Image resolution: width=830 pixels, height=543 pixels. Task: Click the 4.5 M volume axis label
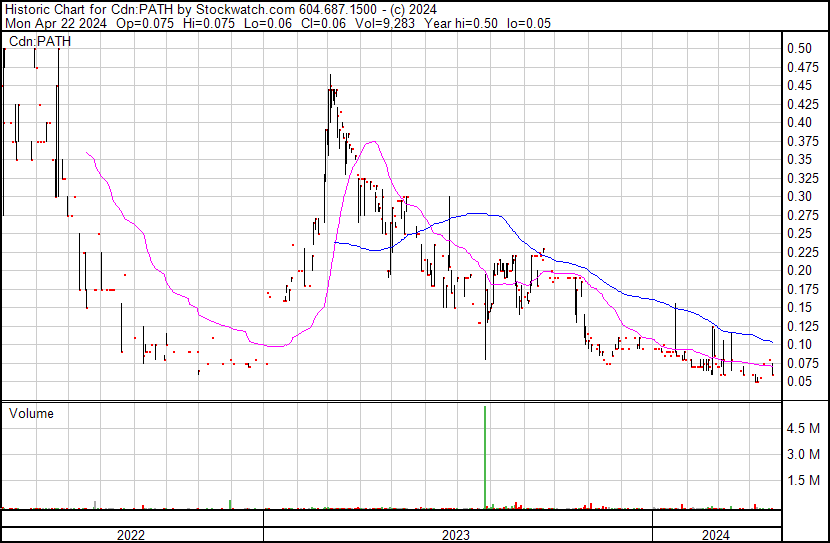(x=805, y=429)
